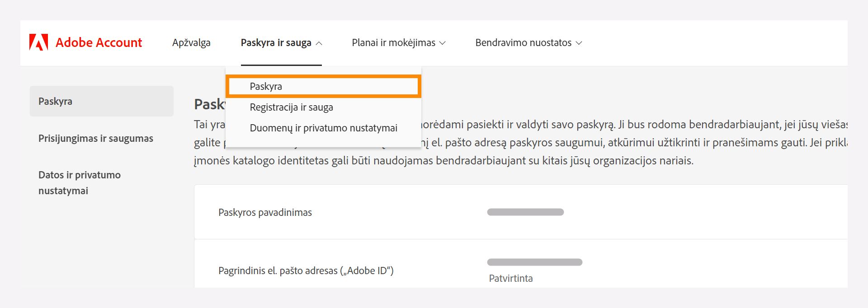Select Prisijungimas ir saugumas in the sidebar

click(95, 139)
